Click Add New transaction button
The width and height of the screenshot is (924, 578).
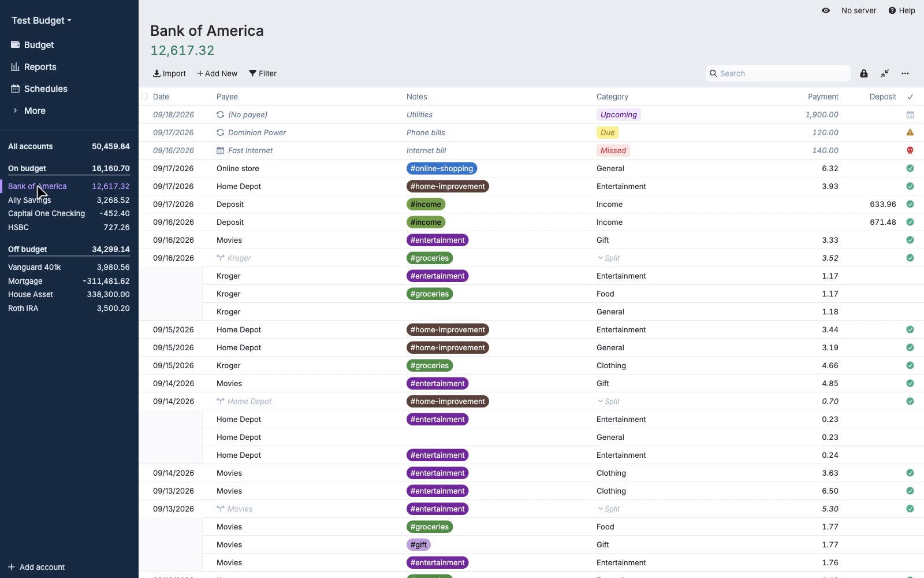[x=217, y=73]
